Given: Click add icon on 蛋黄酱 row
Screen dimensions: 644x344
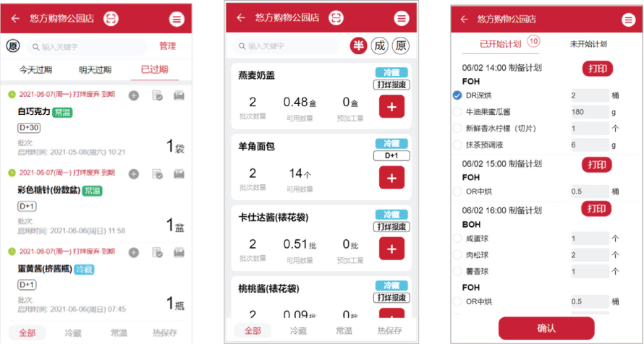Looking at the screenshot, I should coord(133,252).
